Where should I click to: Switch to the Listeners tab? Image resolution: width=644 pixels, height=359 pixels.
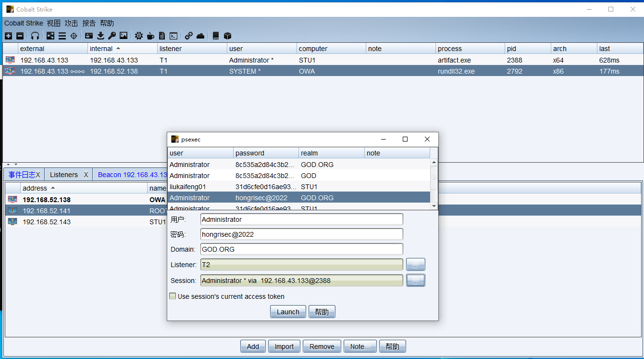point(64,175)
